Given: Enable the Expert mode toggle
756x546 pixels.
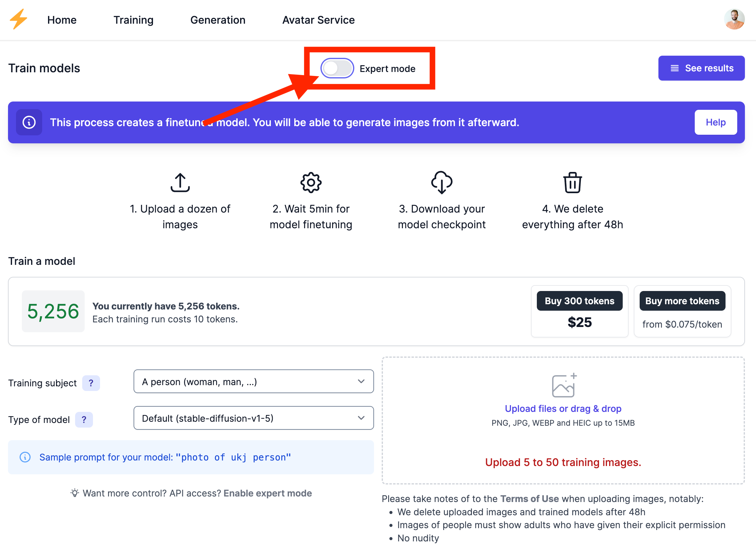Looking at the screenshot, I should click(x=337, y=68).
